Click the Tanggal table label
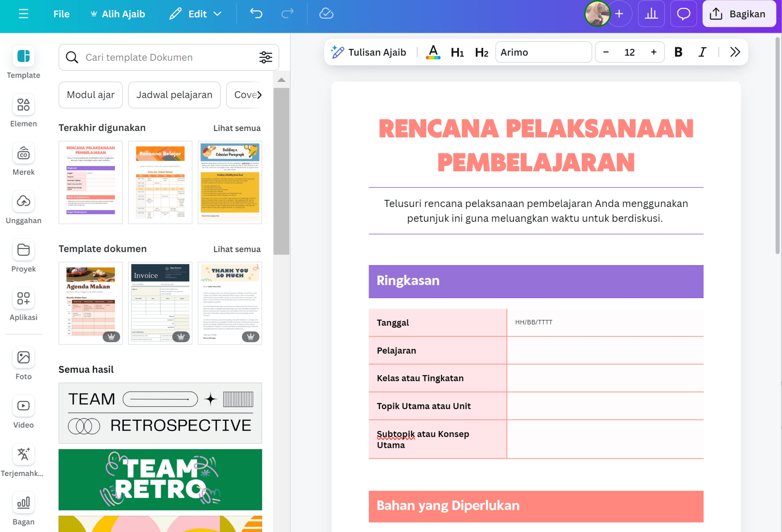 pyautogui.click(x=393, y=322)
